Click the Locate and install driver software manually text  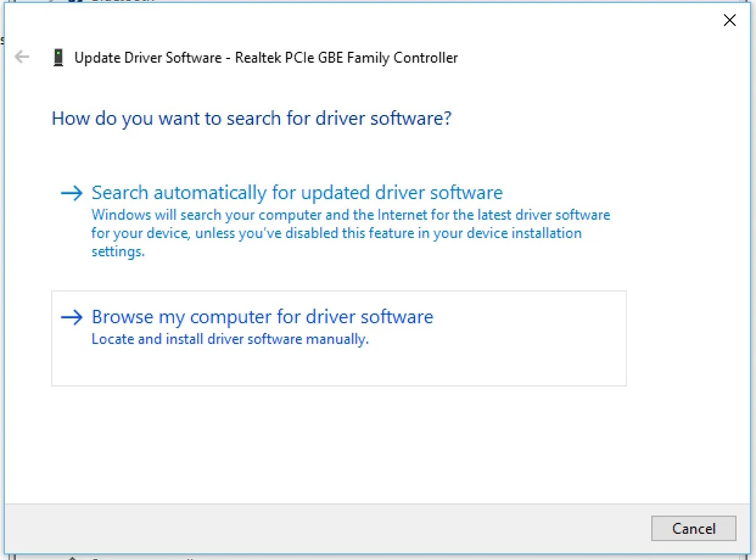(x=229, y=339)
